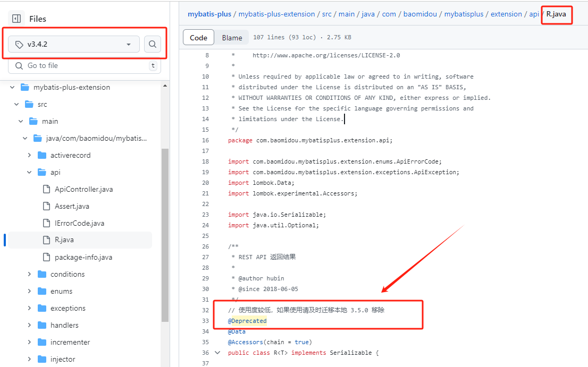
Task: Expand the activerecord folder
Action: click(29, 155)
